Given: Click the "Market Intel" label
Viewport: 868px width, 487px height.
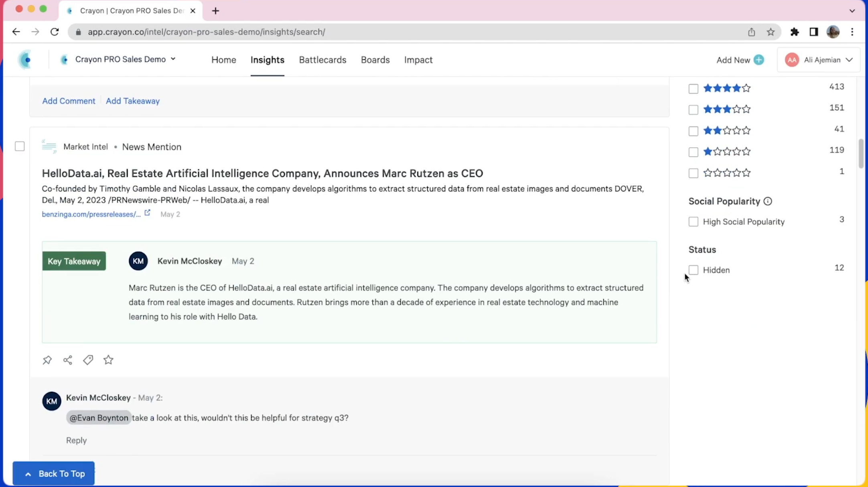Looking at the screenshot, I should 86,147.
